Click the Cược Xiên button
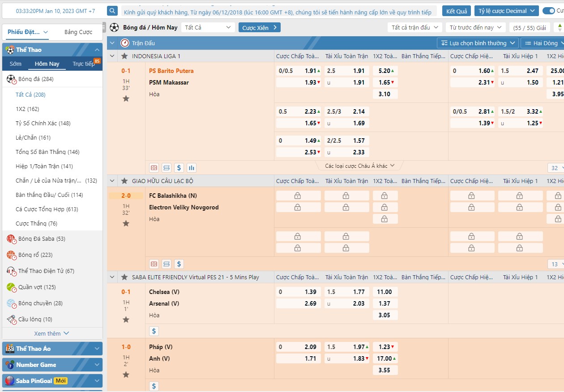 pos(259,27)
